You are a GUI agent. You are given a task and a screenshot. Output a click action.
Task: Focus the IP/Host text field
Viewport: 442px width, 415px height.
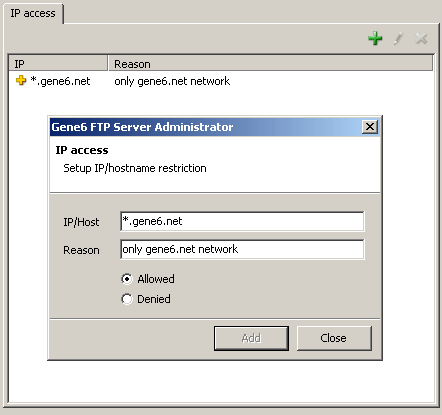242,221
